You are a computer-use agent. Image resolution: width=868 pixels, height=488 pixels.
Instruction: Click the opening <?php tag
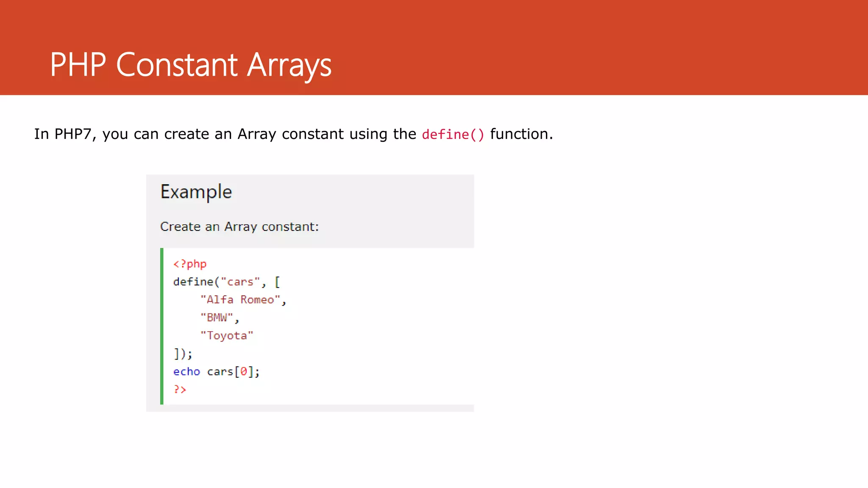189,264
